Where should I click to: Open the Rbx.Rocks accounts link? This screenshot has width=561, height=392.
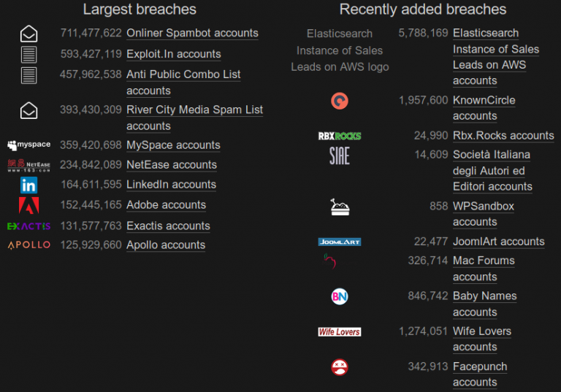503,136
